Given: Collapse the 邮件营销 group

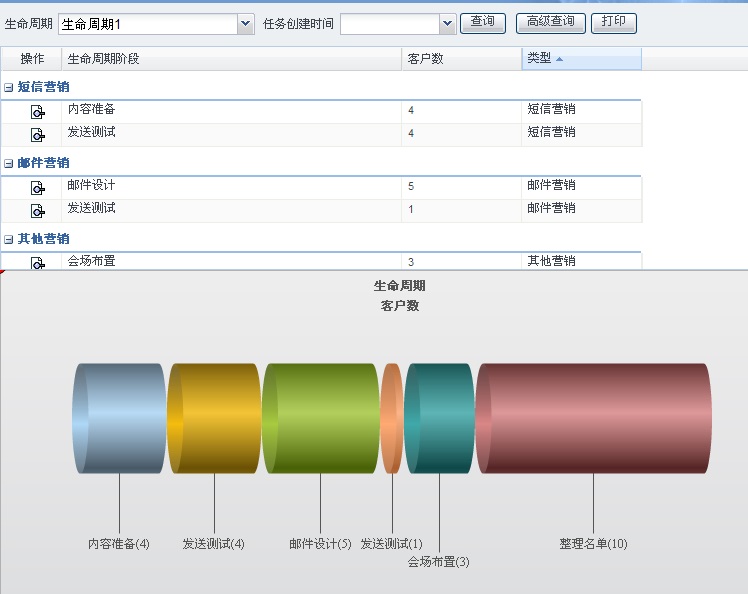Looking at the screenshot, I should [x=9, y=163].
